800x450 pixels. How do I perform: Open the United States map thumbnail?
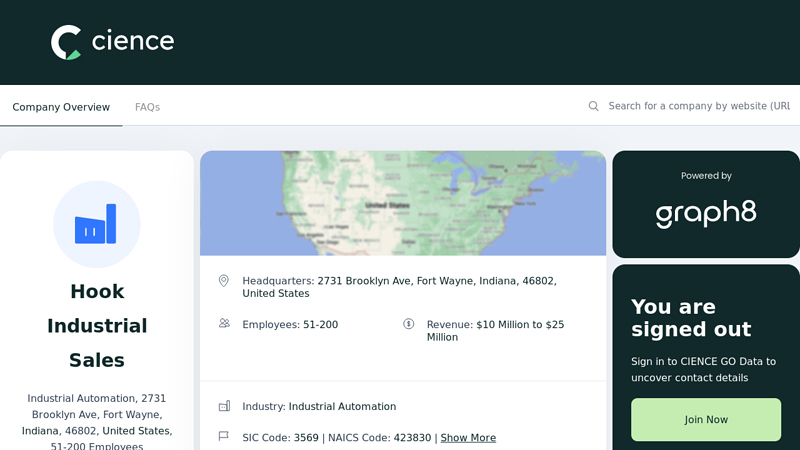(x=403, y=203)
